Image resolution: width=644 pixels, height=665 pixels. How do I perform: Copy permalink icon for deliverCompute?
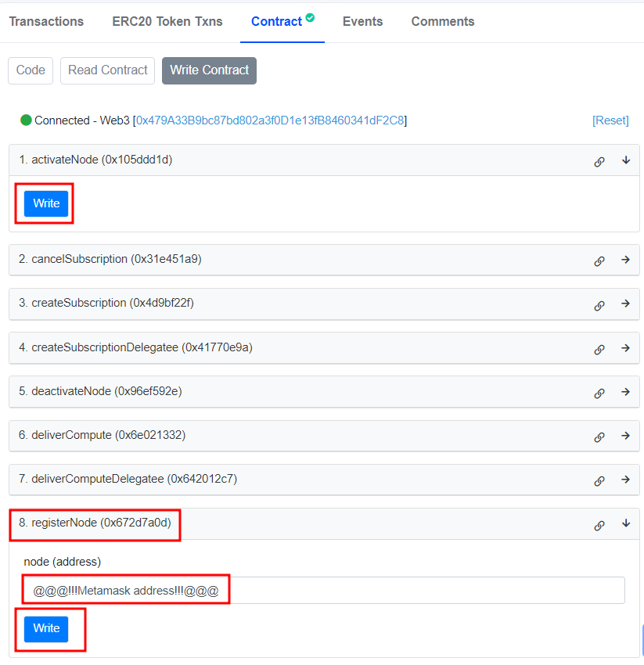[599, 437]
